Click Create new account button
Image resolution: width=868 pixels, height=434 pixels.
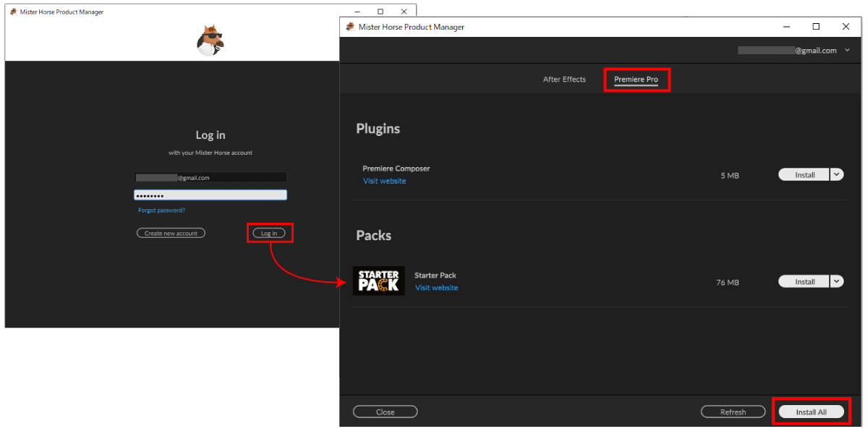click(x=171, y=233)
